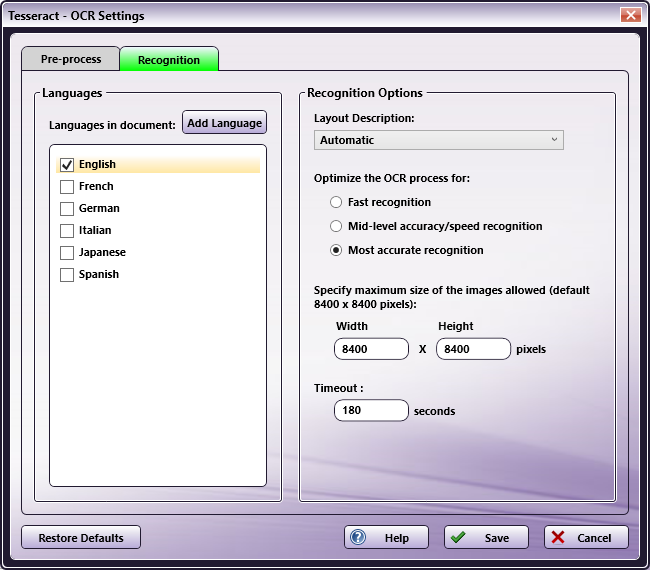Click the Width input field
This screenshot has height=570, width=650.
point(371,349)
